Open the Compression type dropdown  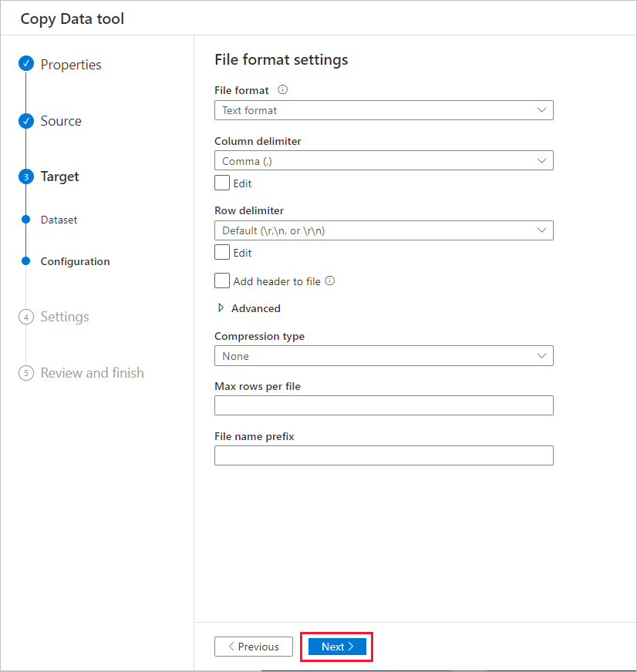coord(383,355)
